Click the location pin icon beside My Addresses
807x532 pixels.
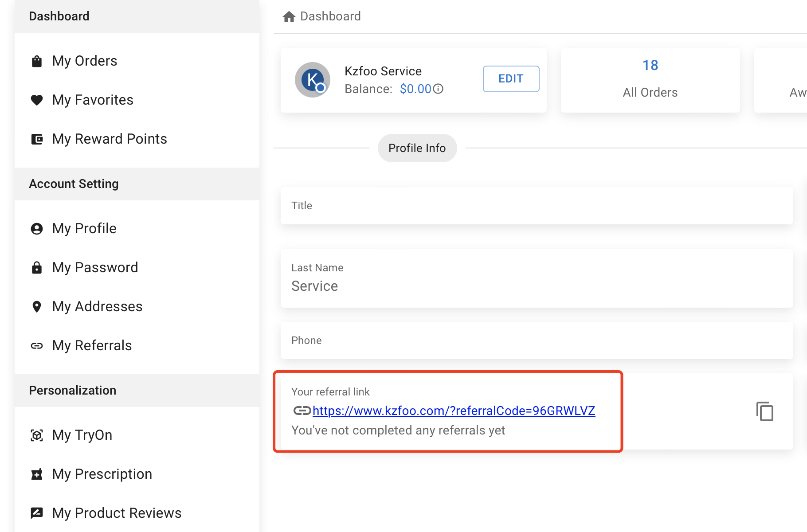click(x=37, y=307)
